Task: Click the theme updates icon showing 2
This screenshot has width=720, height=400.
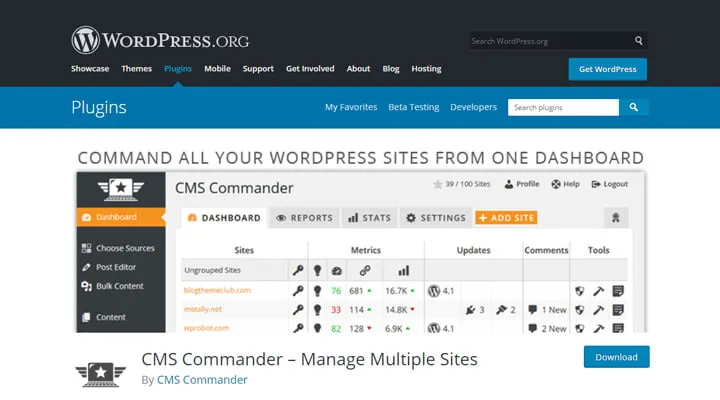Action: [x=501, y=310]
